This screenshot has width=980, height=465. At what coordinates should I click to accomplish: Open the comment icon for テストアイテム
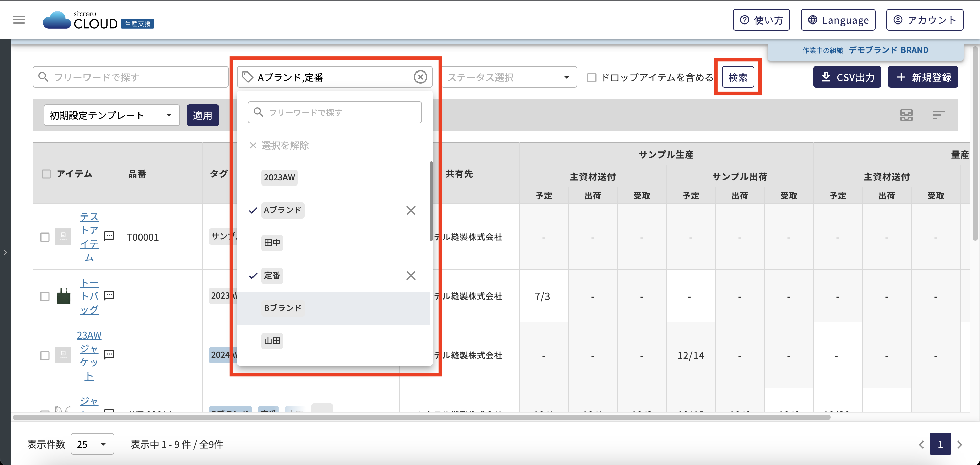[109, 236]
